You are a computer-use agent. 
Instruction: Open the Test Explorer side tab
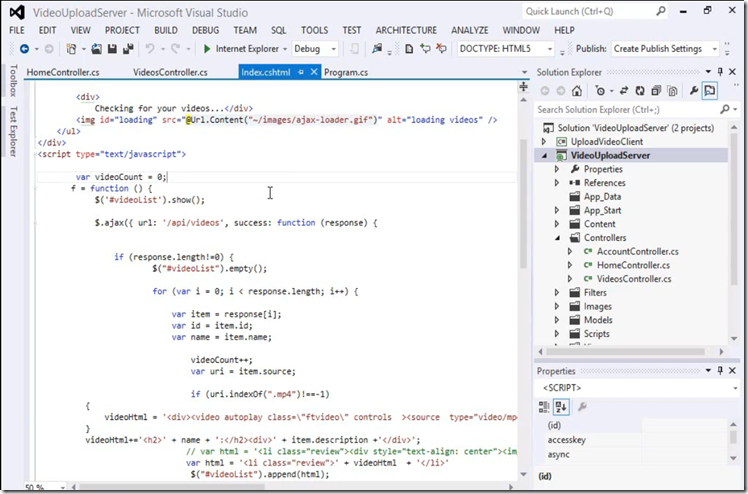pyautogui.click(x=13, y=132)
